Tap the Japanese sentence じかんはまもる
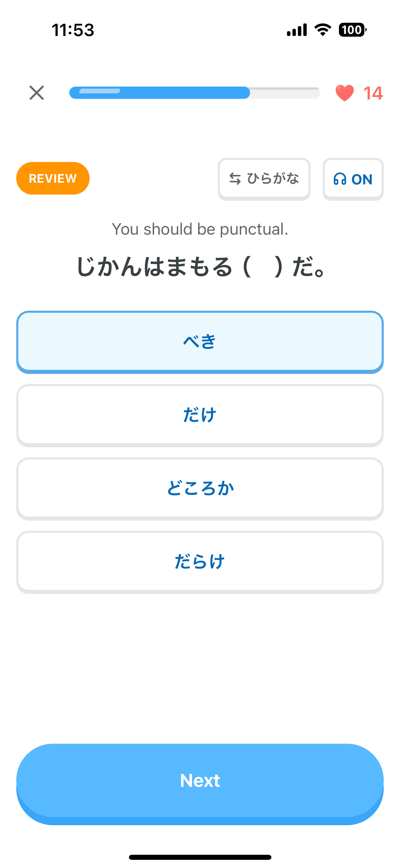This screenshot has width=400, height=868. tap(154, 267)
